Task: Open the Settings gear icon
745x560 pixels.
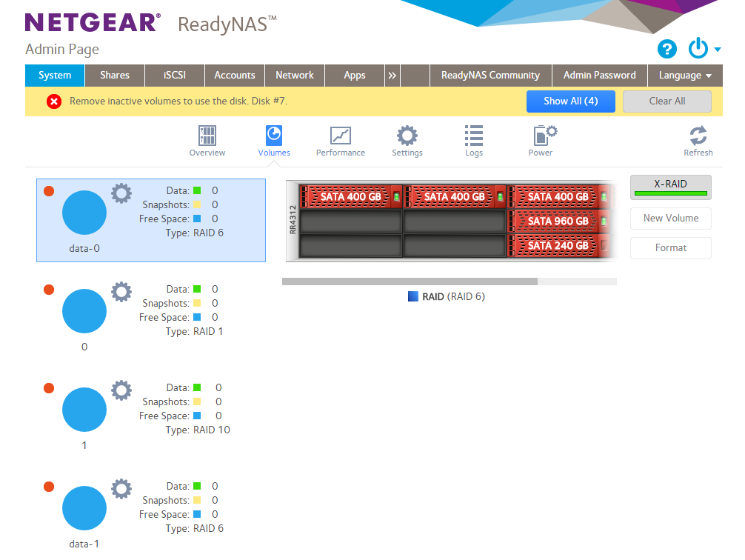Action: tap(407, 136)
